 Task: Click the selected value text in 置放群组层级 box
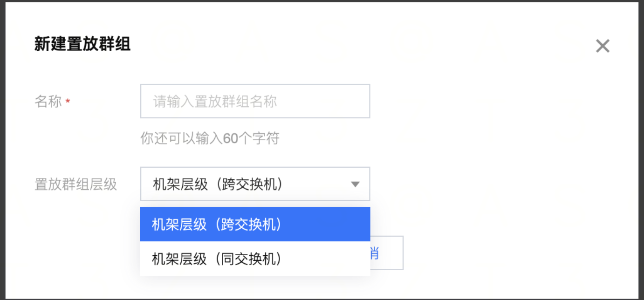(218, 184)
